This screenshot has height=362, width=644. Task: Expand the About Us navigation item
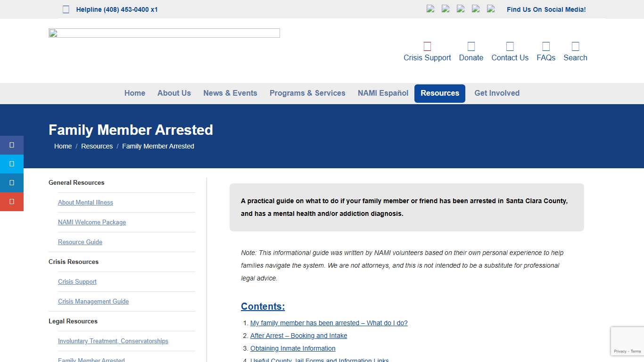point(174,93)
